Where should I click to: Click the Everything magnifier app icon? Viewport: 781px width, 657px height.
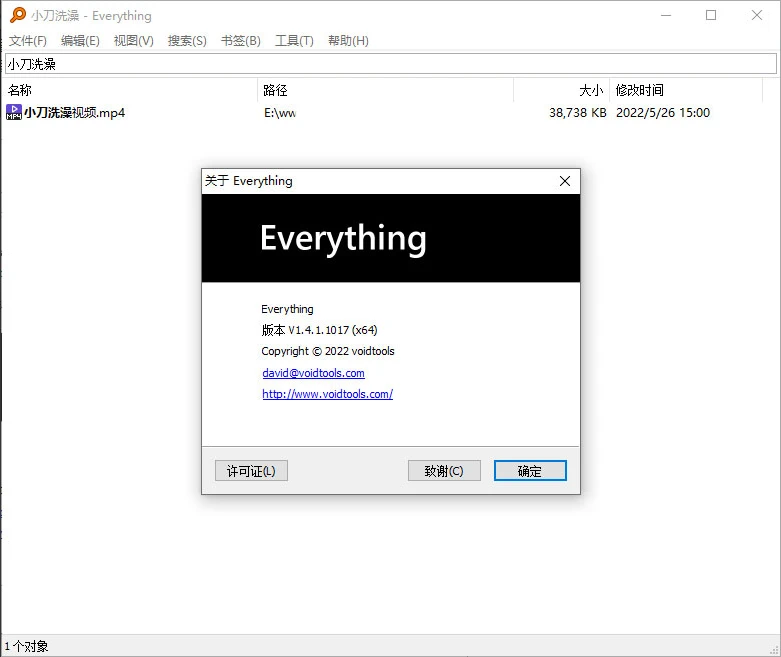(17, 15)
